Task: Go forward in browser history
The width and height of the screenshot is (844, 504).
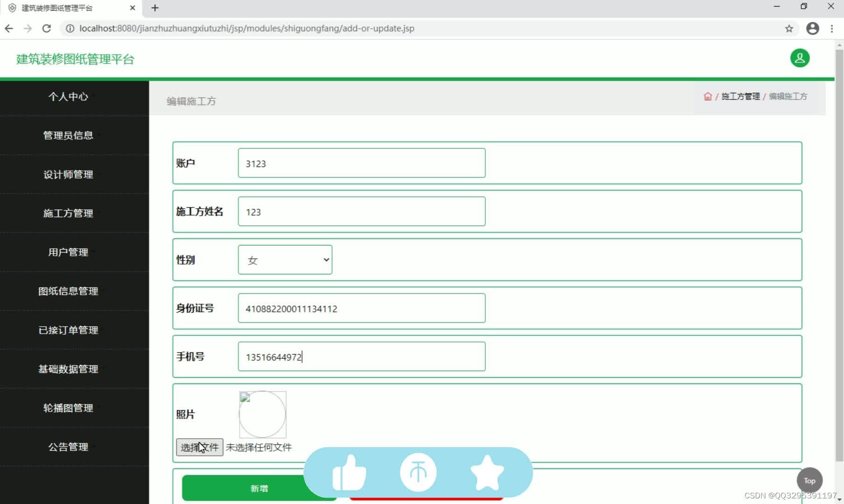Action: coord(28,28)
